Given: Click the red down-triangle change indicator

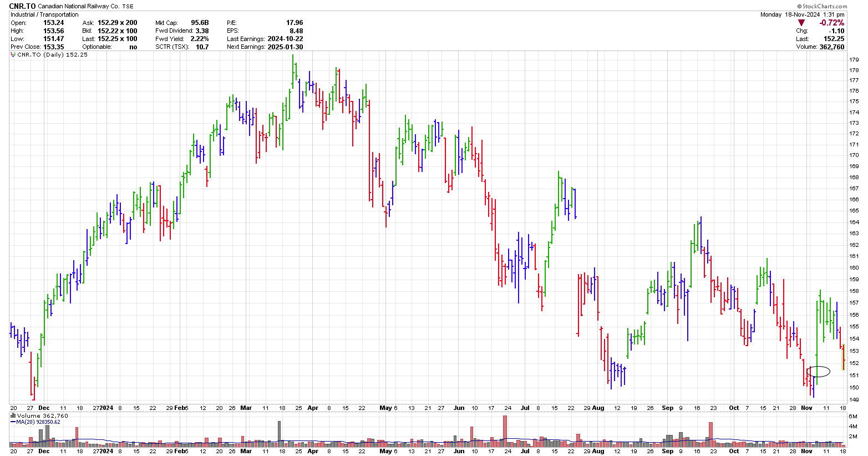Looking at the screenshot, I should (x=801, y=23).
